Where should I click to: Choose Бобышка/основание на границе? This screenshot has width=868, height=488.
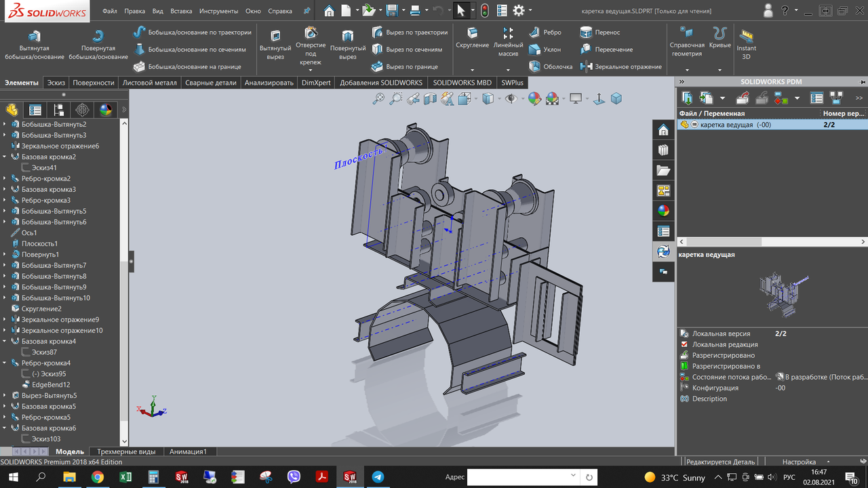coord(189,66)
